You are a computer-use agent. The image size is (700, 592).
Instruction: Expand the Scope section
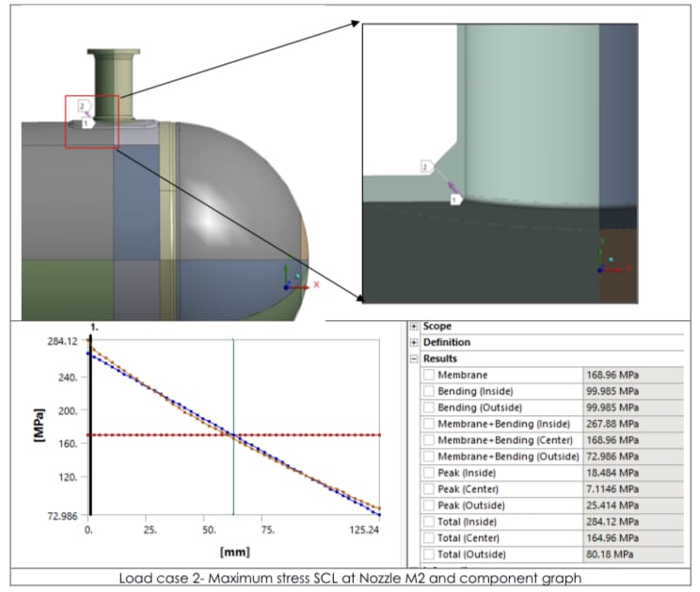tap(415, 326)
